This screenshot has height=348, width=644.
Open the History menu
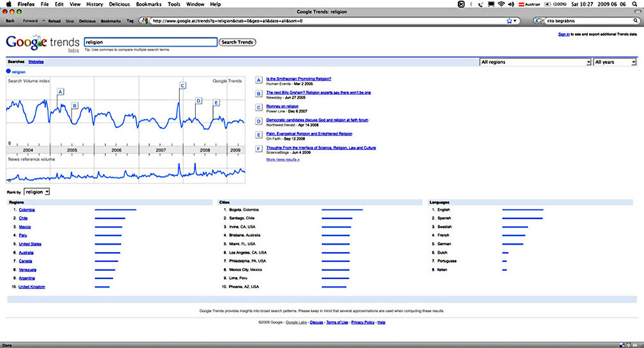point(94,4)
